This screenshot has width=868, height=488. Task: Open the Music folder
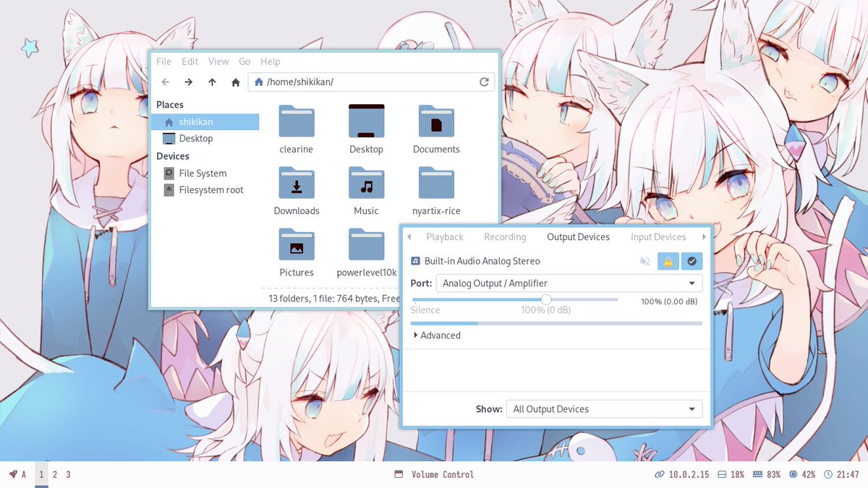pyautogui.click(x=366, y=192)
